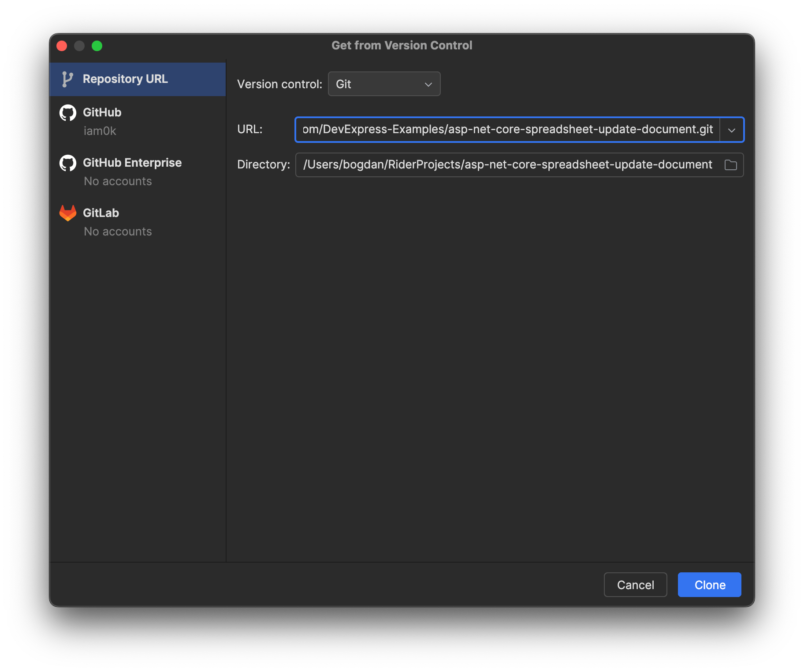Click the chevron of the Git combo box
Screen dimensions: 804x672
(x=428, y=84)
